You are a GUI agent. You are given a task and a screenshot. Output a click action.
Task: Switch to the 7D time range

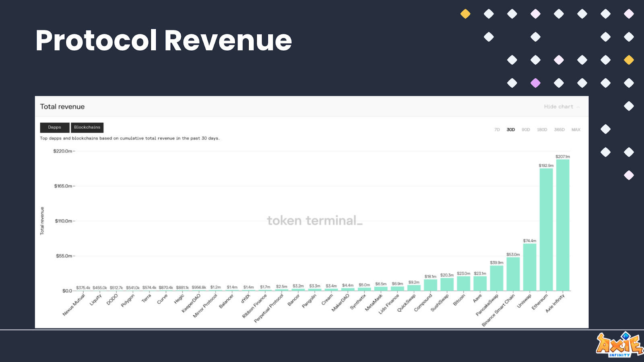497,130
